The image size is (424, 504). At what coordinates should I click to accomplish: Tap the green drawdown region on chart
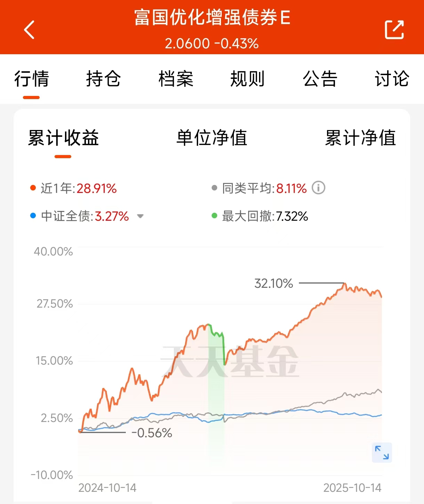(x=216, y=393)
